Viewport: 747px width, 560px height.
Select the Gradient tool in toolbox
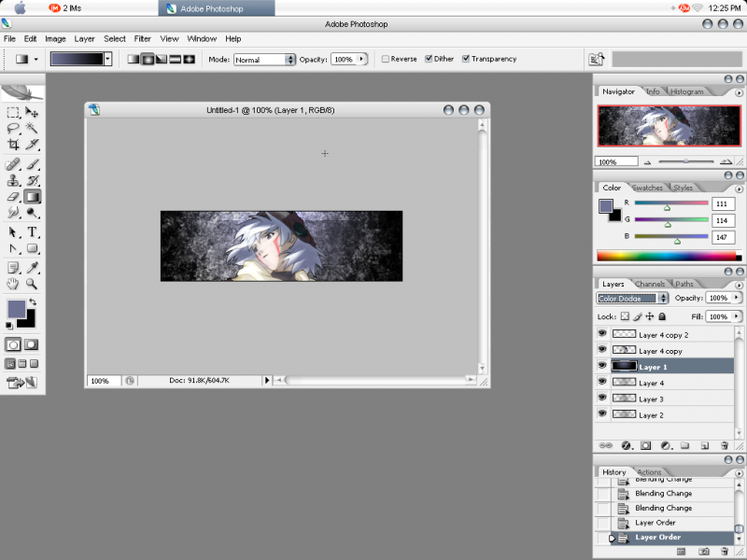pyautogui.click(x=32, y=196)
